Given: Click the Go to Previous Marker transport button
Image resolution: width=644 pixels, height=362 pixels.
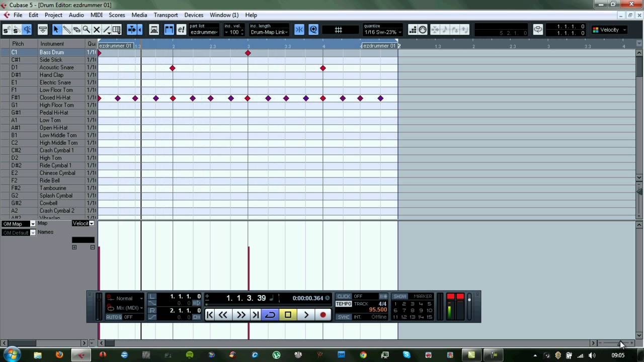Looking at the screenshot, I should point(210,315).
